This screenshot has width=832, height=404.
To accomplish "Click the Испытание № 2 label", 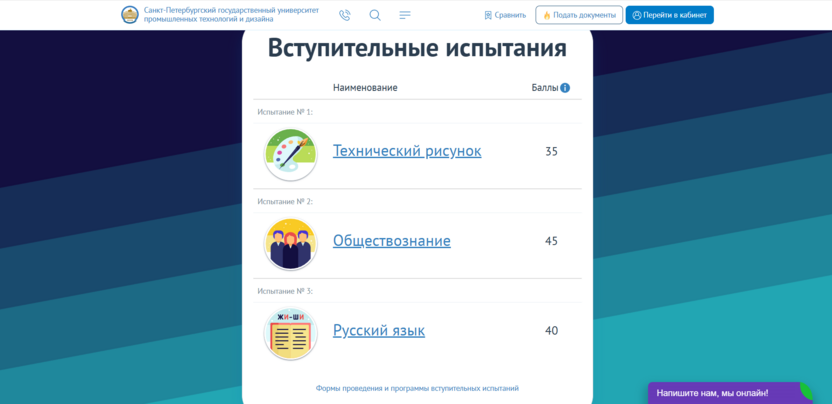I will (x=285, y=202).
